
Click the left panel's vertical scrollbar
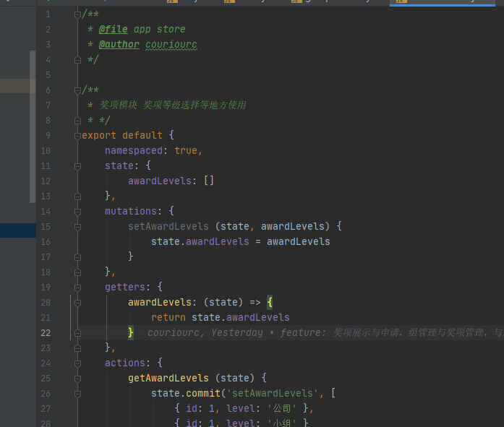32,126
